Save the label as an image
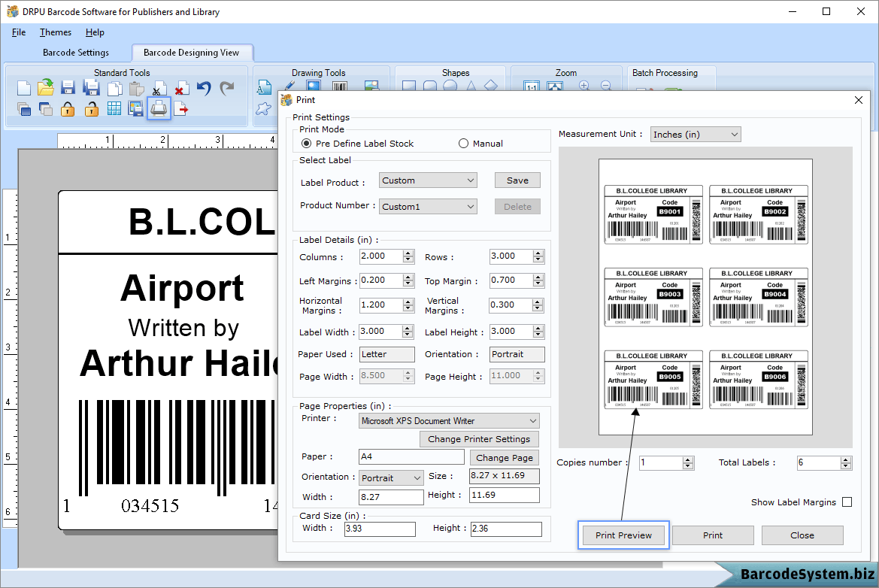 coord(135,109)
